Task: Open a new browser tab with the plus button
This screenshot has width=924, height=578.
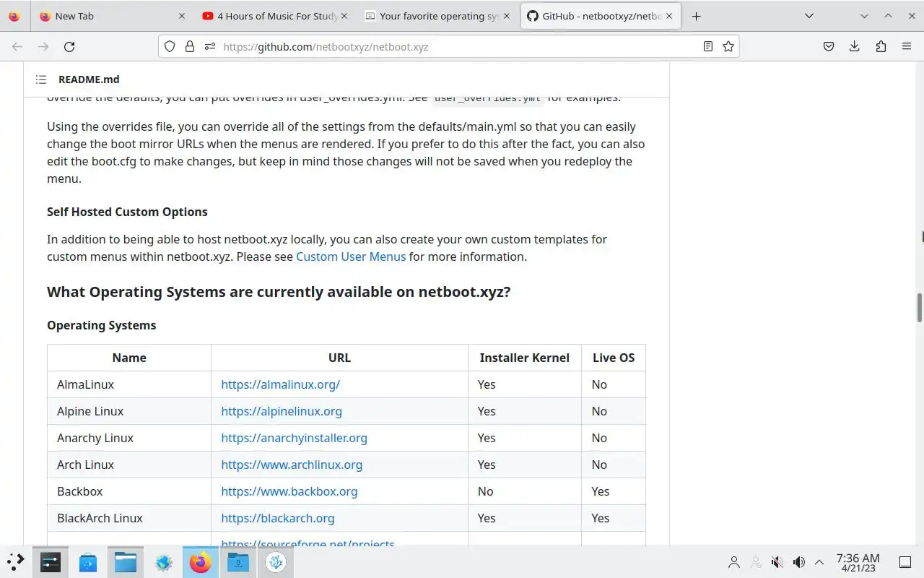Action: coord(696,16)
